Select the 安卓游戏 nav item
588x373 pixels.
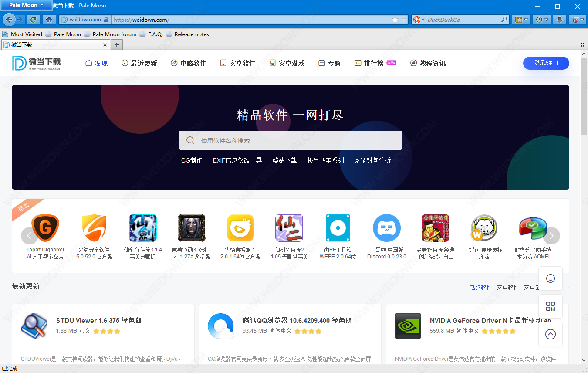coord(287,63)
